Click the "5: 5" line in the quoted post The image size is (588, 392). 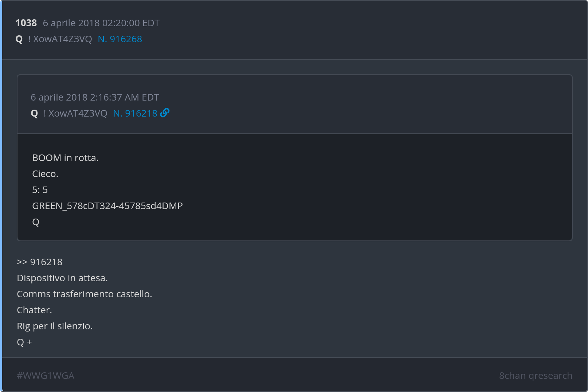point(40,190)
